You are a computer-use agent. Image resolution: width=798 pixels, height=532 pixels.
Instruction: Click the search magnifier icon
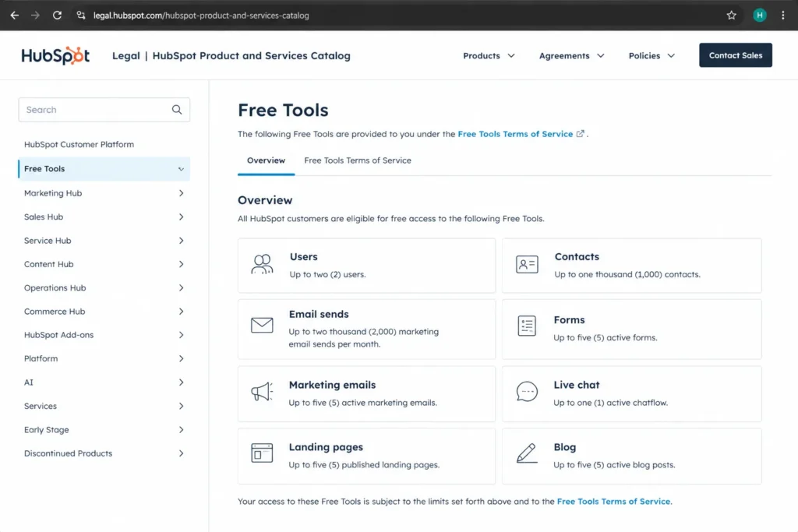(x=177, y=109)
